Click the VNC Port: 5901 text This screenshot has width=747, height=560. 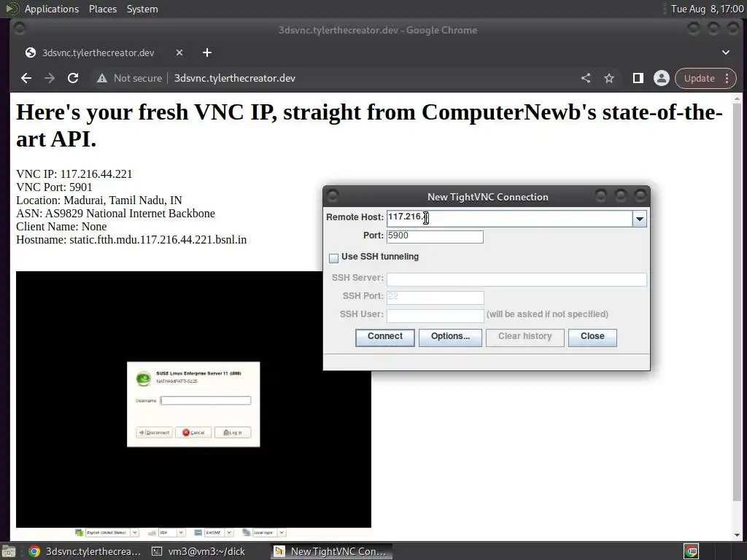(54, 187)
